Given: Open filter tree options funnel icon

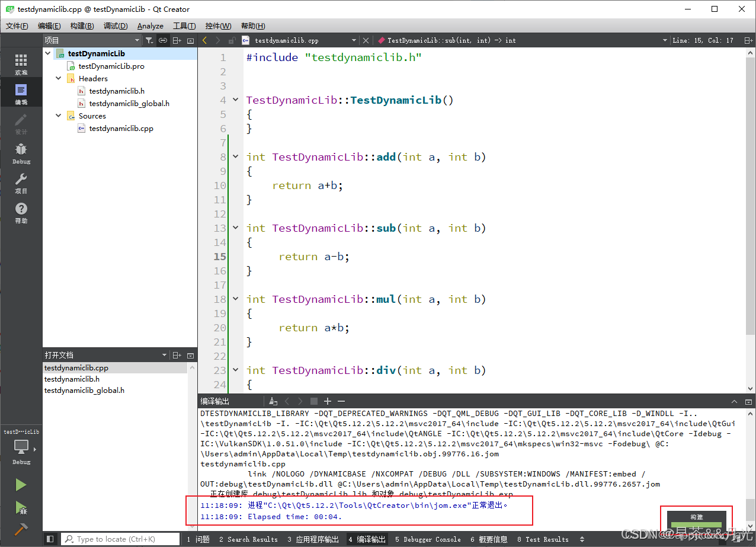Looking at the screenshot, I should click(149, 40).
